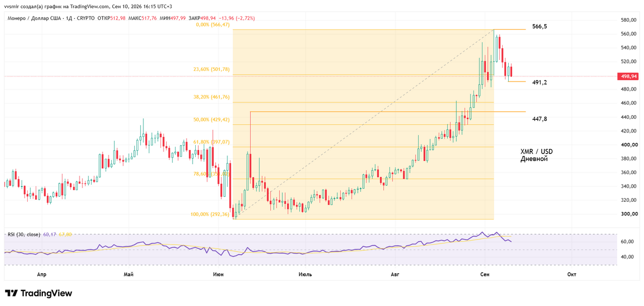The image size is (644, 306).
Task: Click the red 498,94 current price tag
Action: tap(629, 76)
